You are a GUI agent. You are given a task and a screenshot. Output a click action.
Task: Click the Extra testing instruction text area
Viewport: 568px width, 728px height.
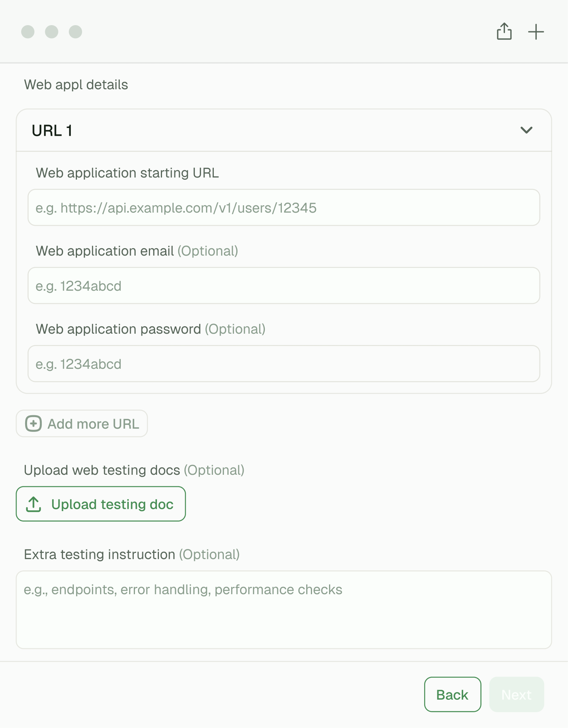click(x=284, y=610)
